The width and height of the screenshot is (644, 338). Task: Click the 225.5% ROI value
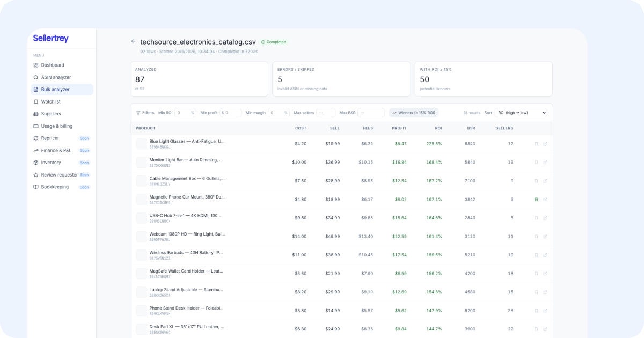[x=434, y=144]
